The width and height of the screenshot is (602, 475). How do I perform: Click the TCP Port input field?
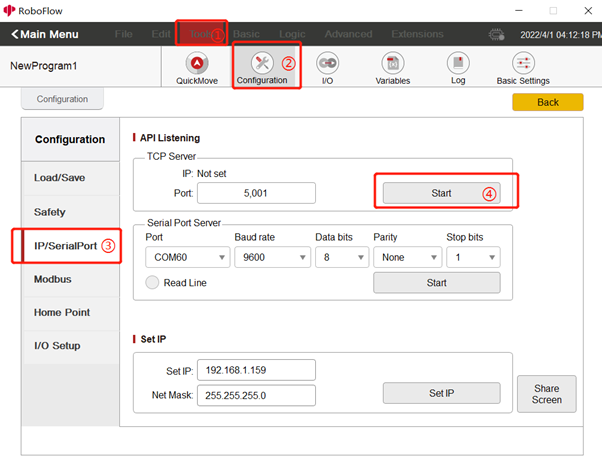click(x=255, y=193)
